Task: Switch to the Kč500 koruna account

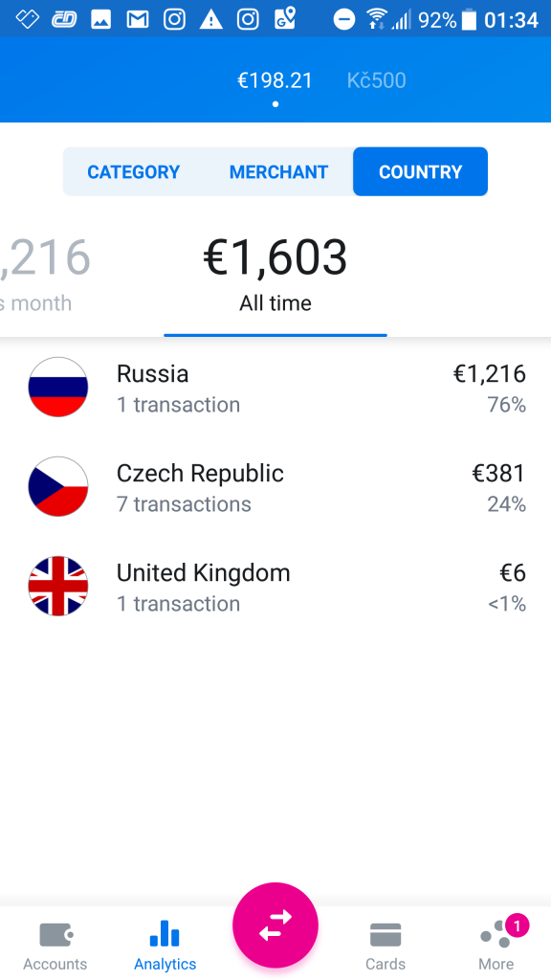Action: tap(377, 80)
